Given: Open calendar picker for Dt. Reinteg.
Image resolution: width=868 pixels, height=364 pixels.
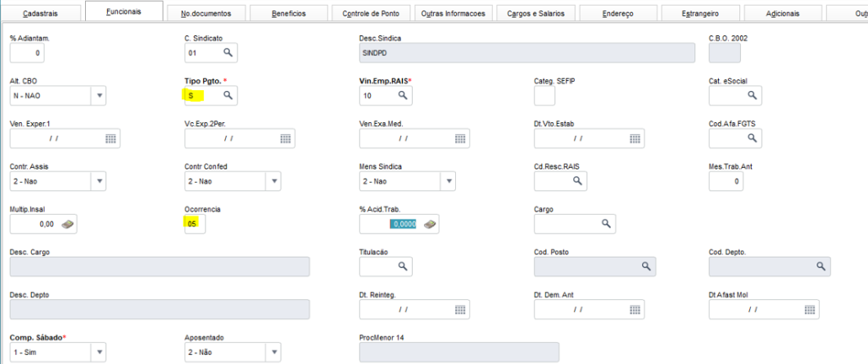Looking at the screenshot, I should click(461, 309).
